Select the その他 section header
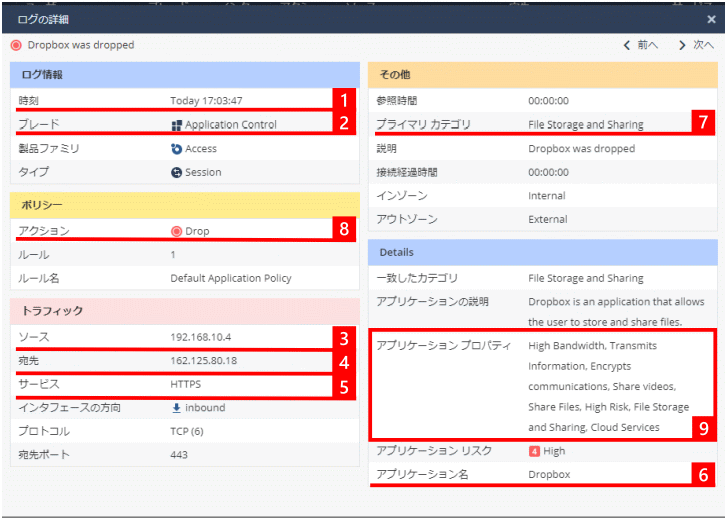727x521 pixels. point(541,75)
